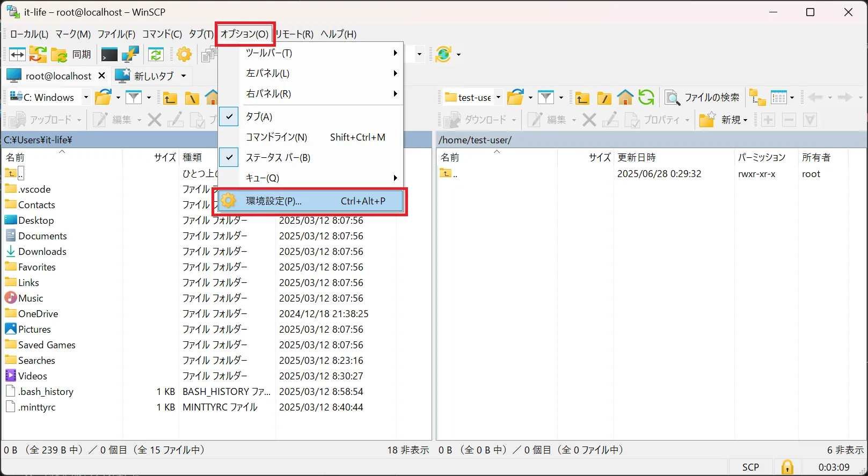Click the /home/test-user/ remote path label
This screenshot has height=476, width=868.
click(x=475, y=140)
